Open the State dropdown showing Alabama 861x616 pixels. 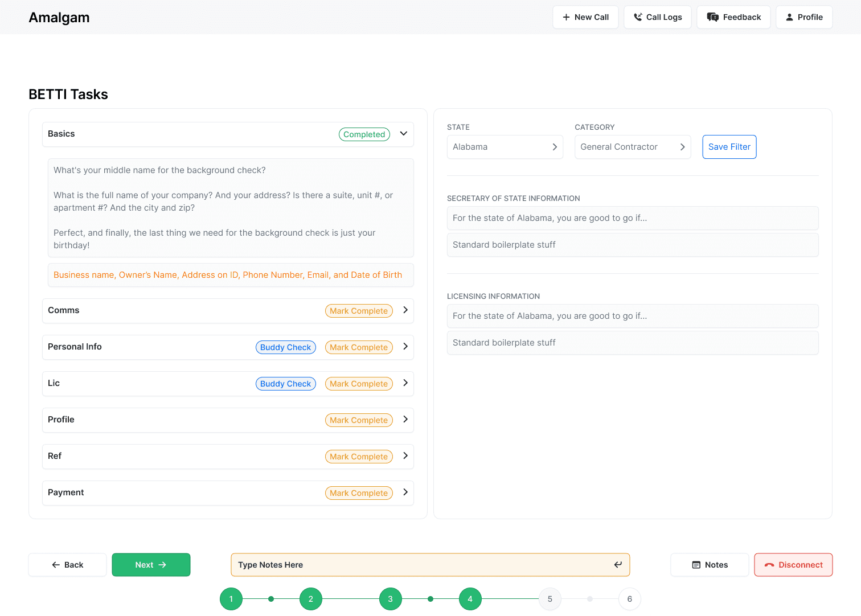[x=505, y=147]
